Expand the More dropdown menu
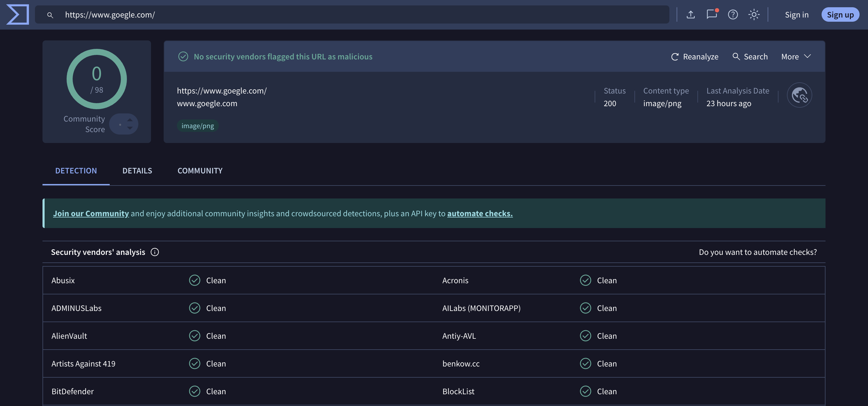868x406 pixels. coord(796,57)
